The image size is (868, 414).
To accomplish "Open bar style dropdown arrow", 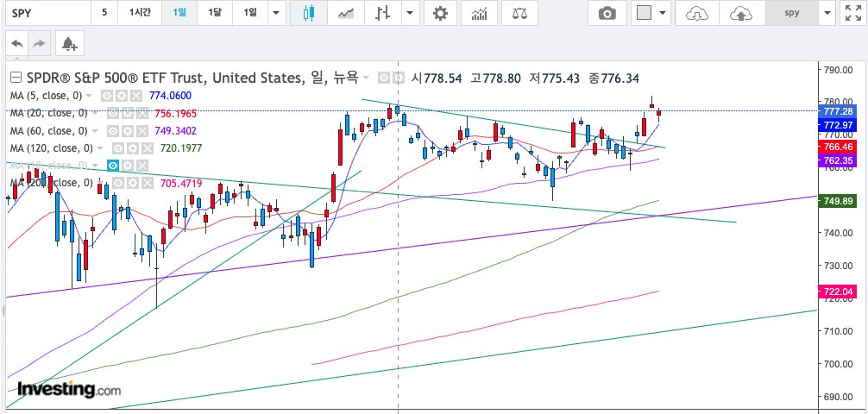I will [x=410, y=13].
